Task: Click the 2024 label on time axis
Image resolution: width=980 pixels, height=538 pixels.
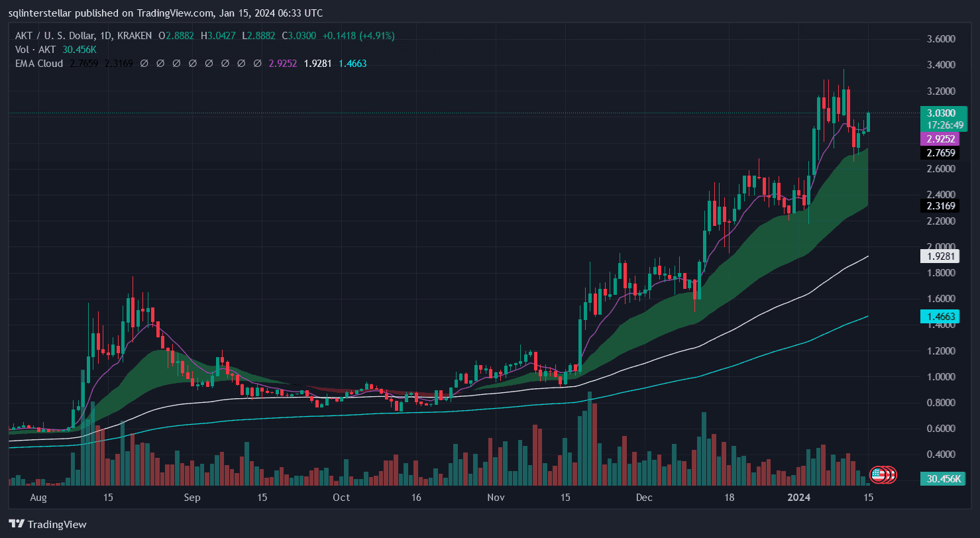Action: click(x=796, y=497)
